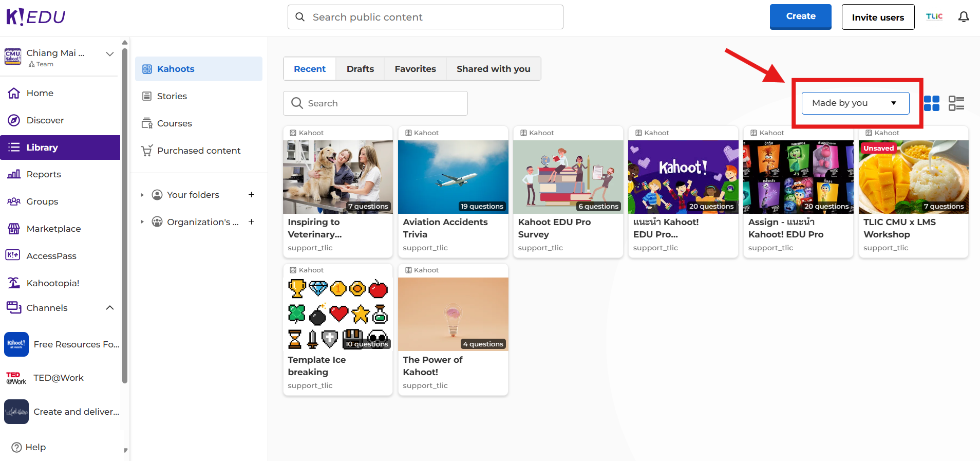Click the Invite users button

(878, 17)
